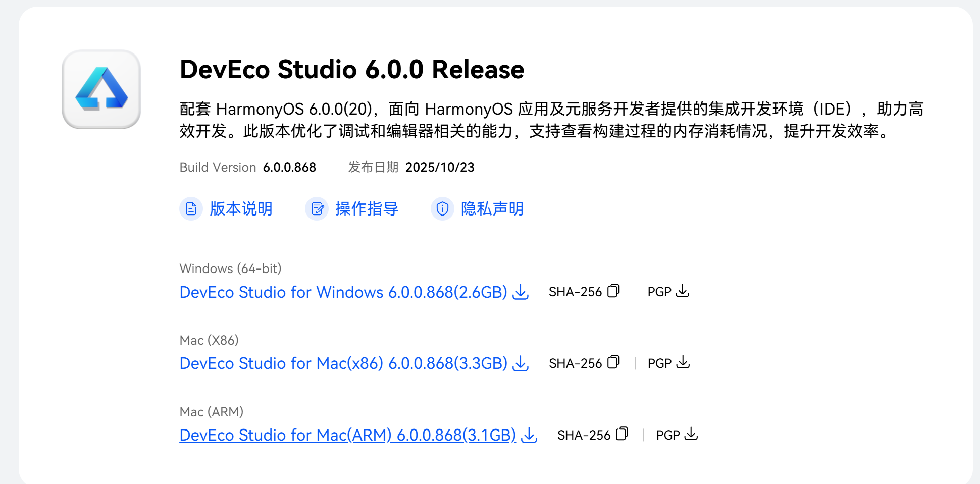Click the build version 6.0.0.868 value
980x484 pixels.
pyautogui.click(x=289, y=167)
